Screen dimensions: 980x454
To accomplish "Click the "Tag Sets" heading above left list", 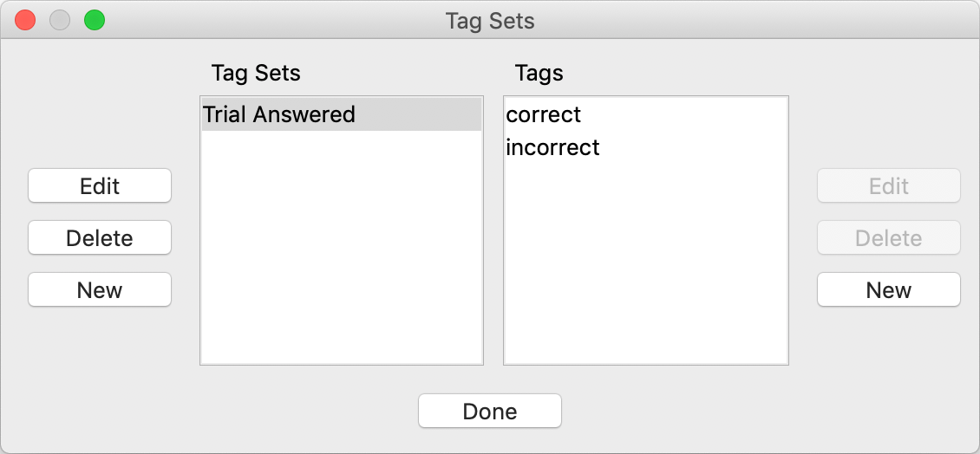I will tap(256, 73).
